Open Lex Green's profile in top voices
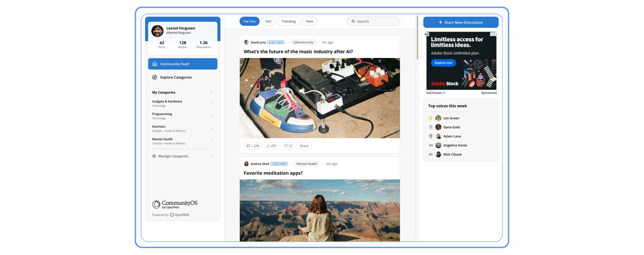The height and width of the screenshot is (255, 644). 451,118
